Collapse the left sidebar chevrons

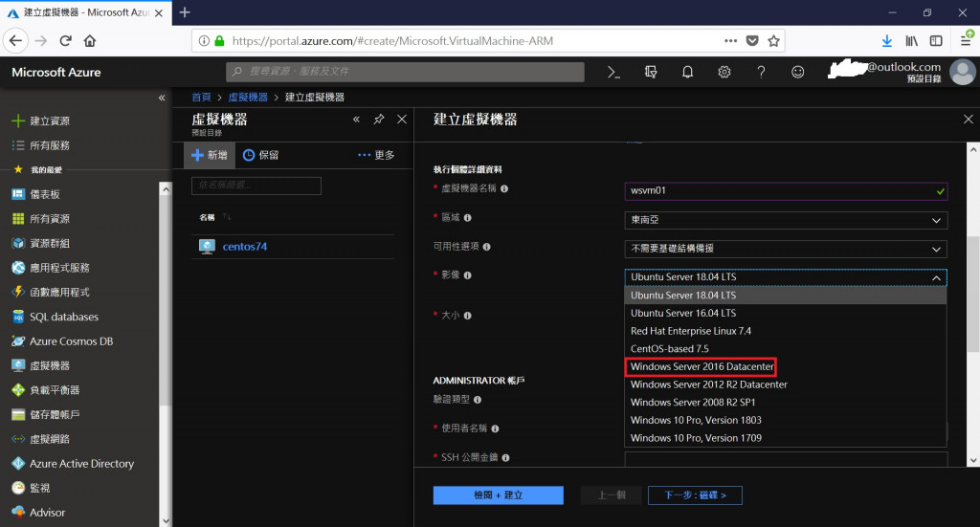click(x=162, y=98)
